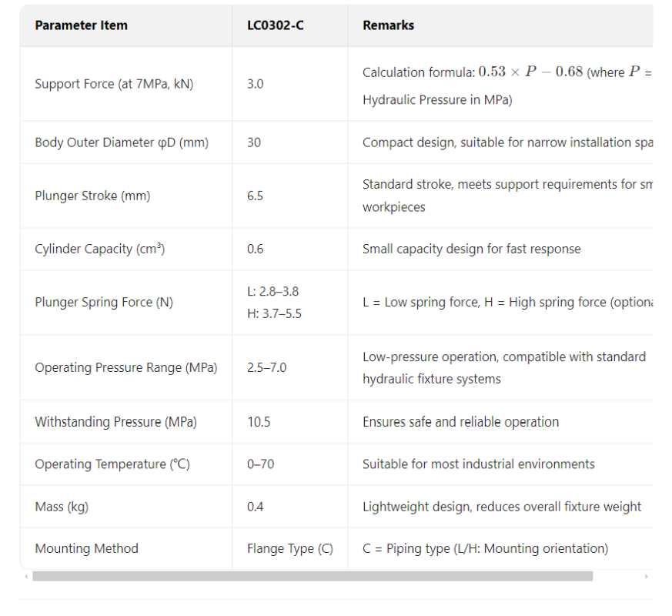Click the left arrow of horizontal scrollbar
This screenshot has width=672, height=616.
[x=26, y=576]
